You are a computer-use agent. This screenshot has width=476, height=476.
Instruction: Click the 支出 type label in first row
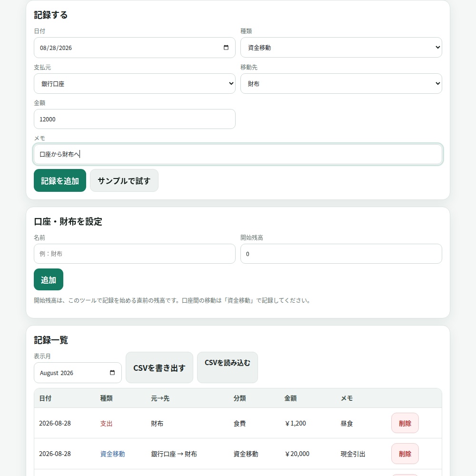tap(106, 424)
